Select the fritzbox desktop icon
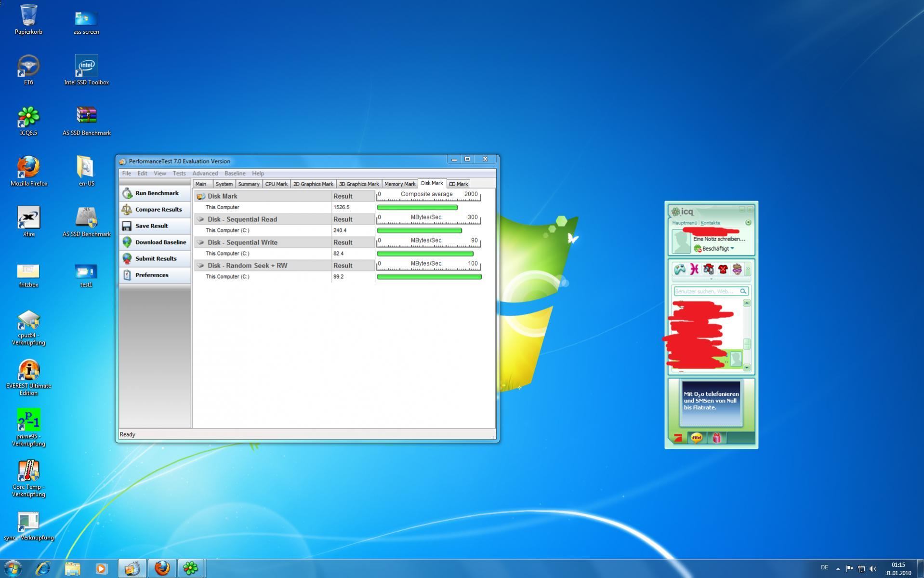 click(x=29, y=275)
